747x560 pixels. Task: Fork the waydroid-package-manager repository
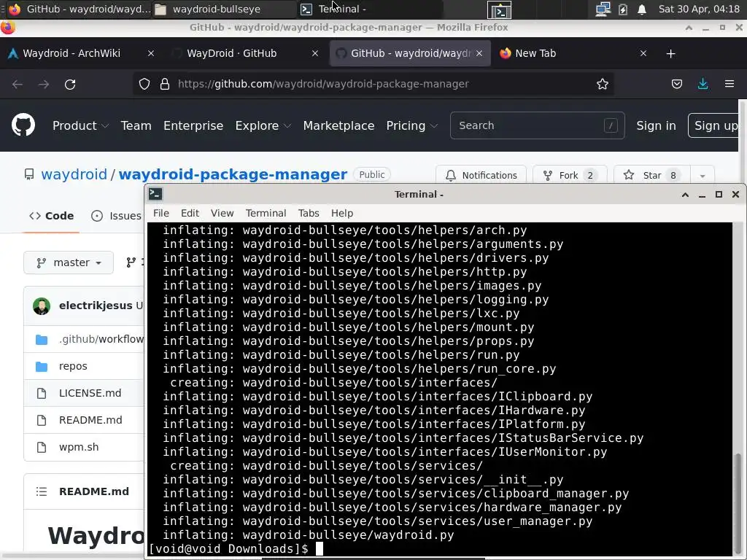(x=569, y=175)
